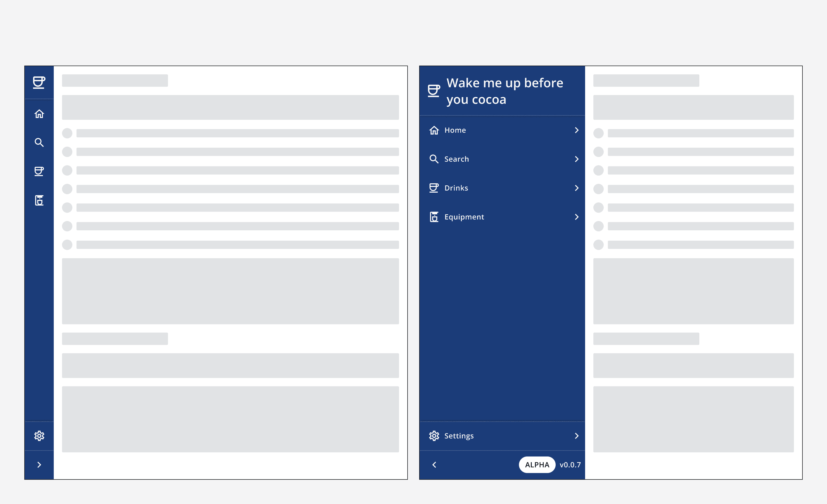Screen dimensions: 827x504
Task: Open the settings gear in collapsed sidebar
Action: point(39,436)
